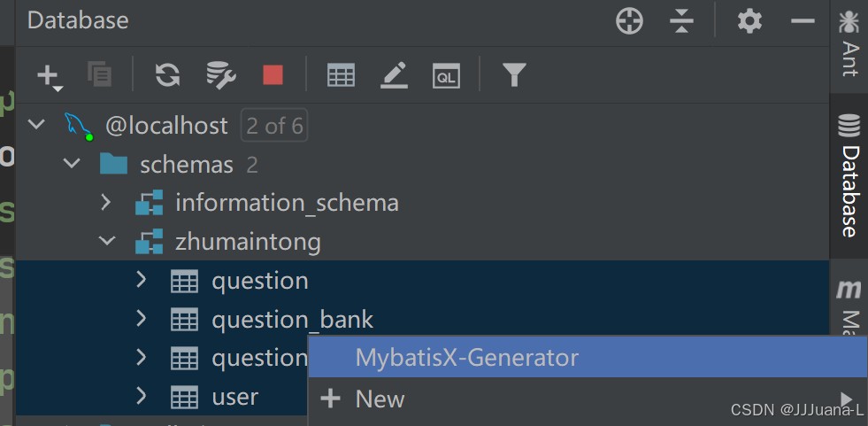This screenshot has height=426, width=868.
Task: Collapse the schemas folder
Action: coord(72,164)
